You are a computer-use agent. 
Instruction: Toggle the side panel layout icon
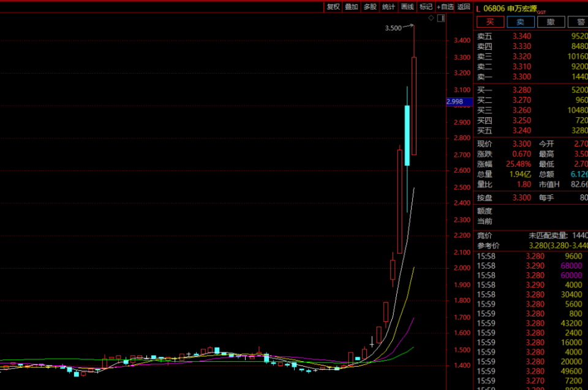click(441, 18)
